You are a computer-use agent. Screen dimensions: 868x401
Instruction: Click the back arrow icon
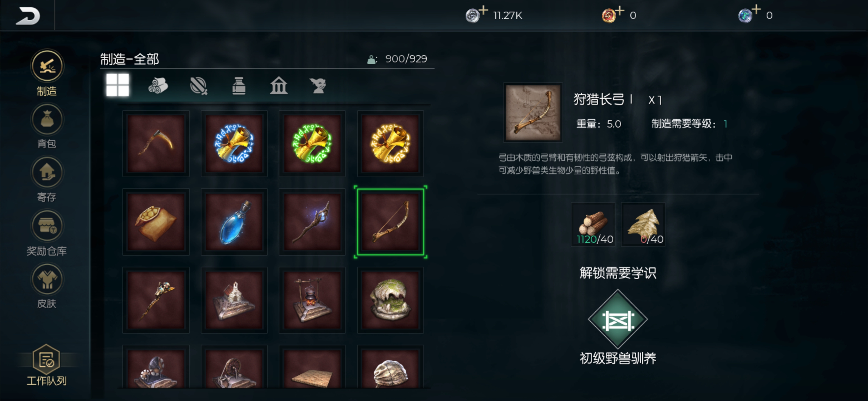point(28,16)
